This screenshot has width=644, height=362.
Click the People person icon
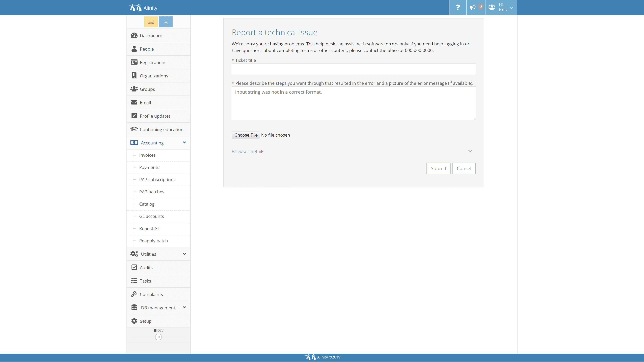click(134, 49)
